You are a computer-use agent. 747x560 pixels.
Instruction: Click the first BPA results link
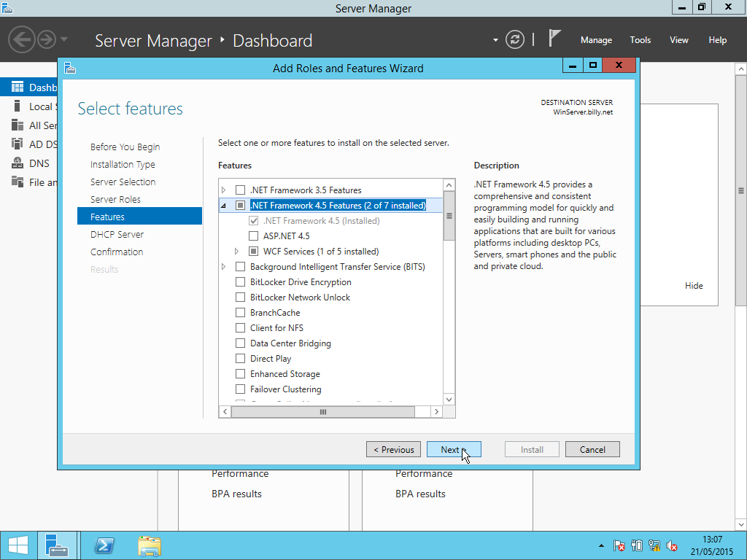coord(237,494)
